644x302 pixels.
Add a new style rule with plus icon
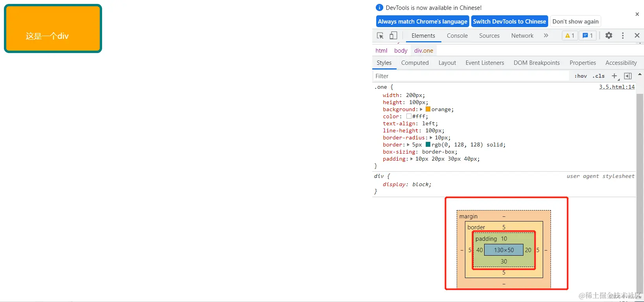[615, 76]
